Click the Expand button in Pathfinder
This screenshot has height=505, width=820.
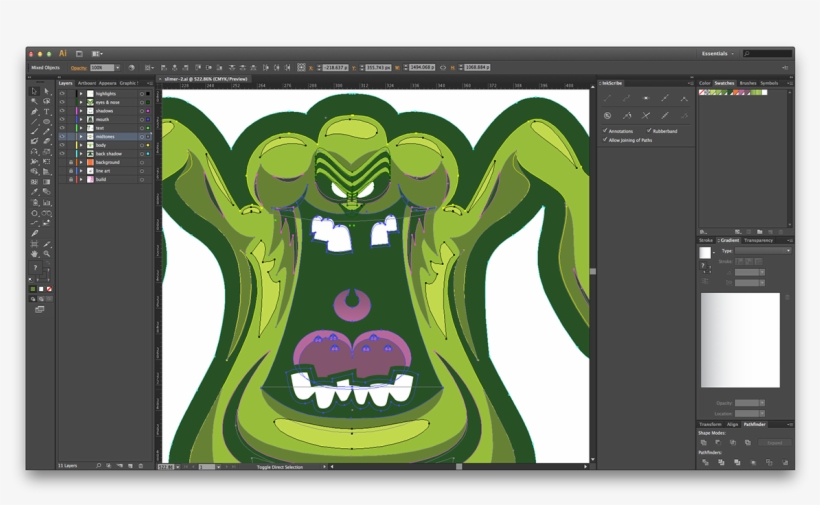[775, 443]
